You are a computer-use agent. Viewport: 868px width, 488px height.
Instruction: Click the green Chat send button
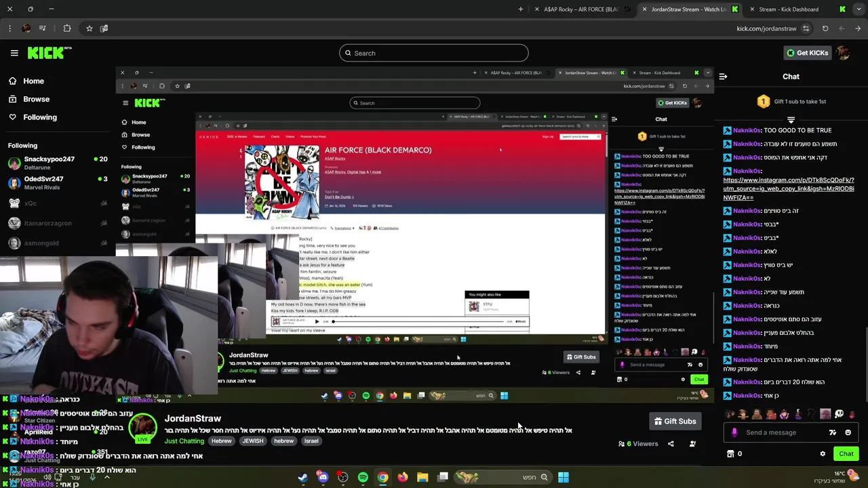[846, 453]
